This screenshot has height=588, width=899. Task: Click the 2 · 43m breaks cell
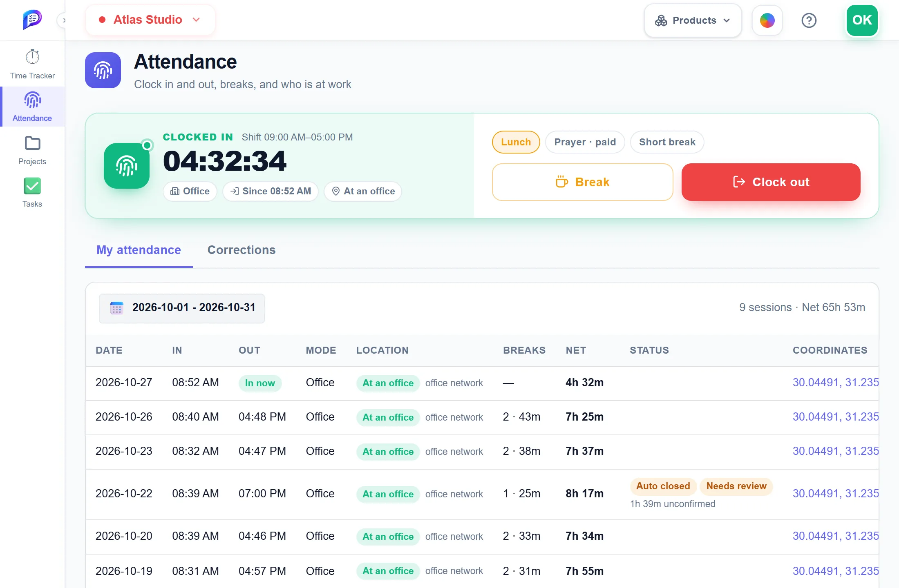(x=521, y=417)
